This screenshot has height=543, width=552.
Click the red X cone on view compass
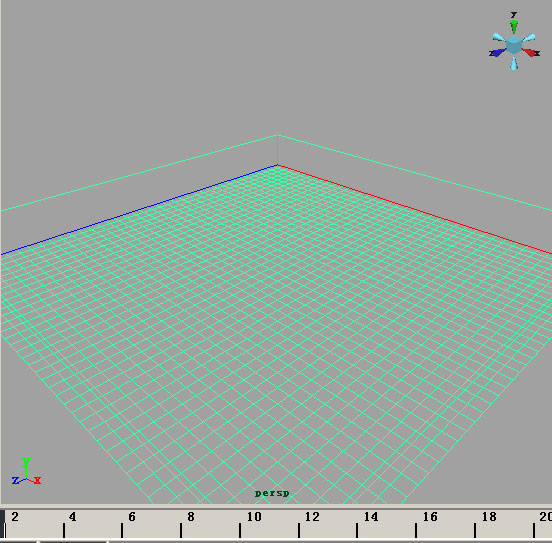tap(529, 52)
